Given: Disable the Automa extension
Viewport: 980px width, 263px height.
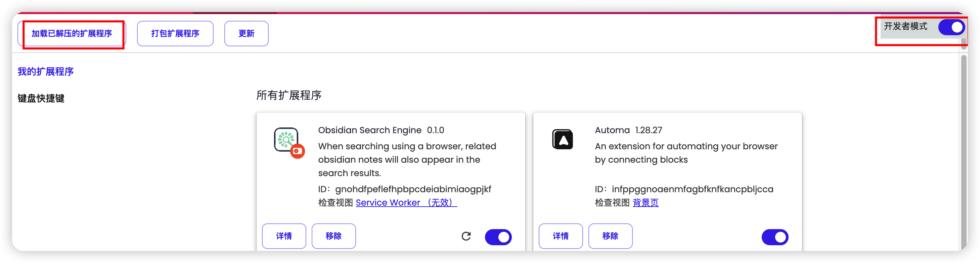Looking at the screenshot, I should (x=774, y=237).
